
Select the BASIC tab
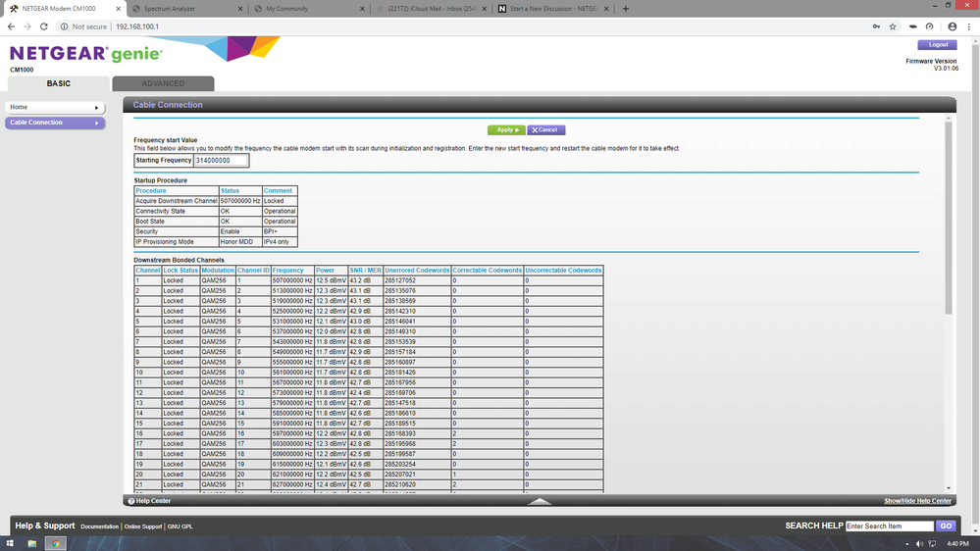pyautogui.click(x=59, y=83)
